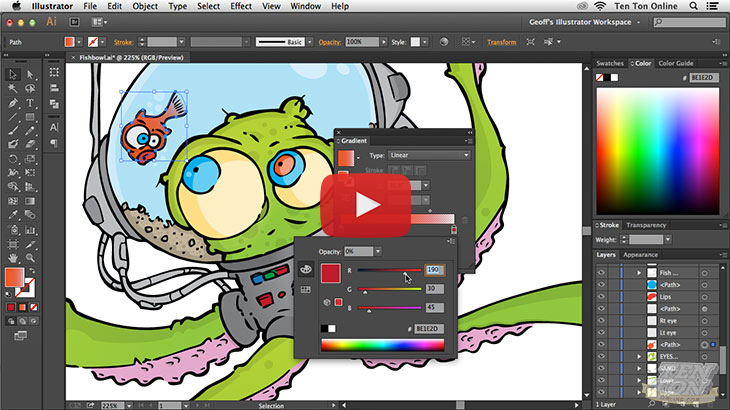Pick a color from the large Color panel spectrum
The height and width of the screenshot is (410, 730).
pyautogui.click(x=658, y=151)
